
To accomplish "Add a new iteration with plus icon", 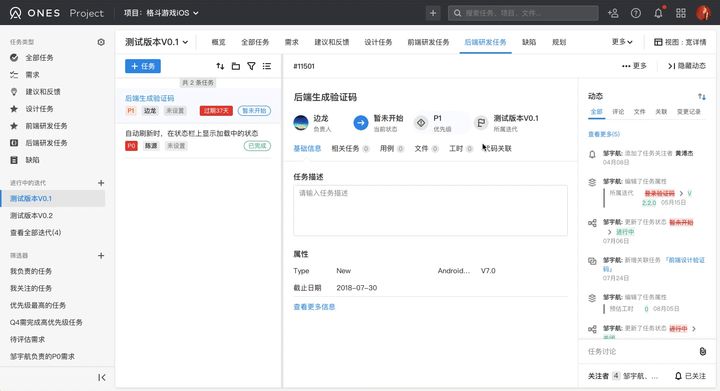I will [101, 183].
